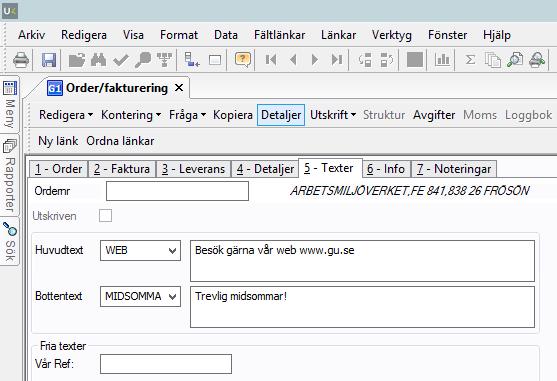Open the help question bubble icon
This screenshot has height=381, width=557.
[243, 60]
